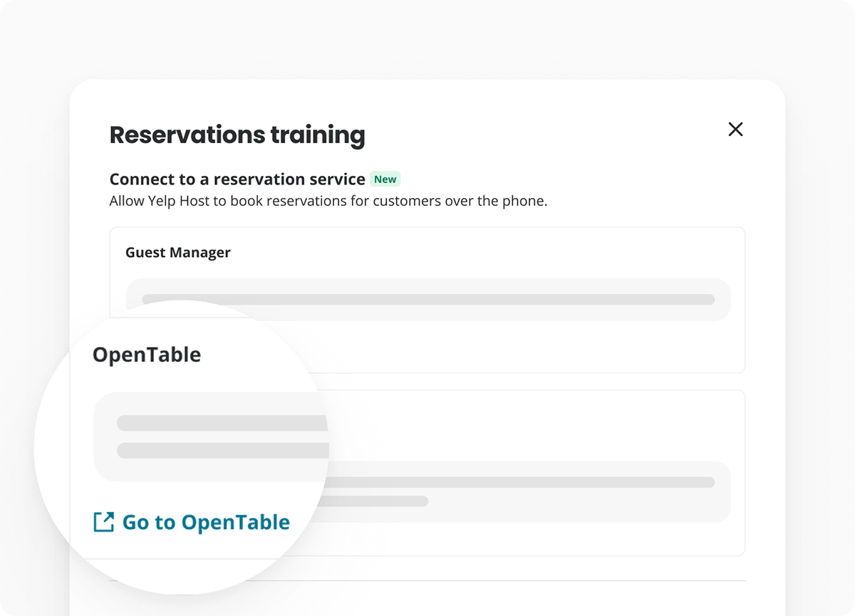Select the Guest Manager card title
Image resolution: width=855 pixels, height=616 pixels.
pyautogui.click(x=178, y=252)
